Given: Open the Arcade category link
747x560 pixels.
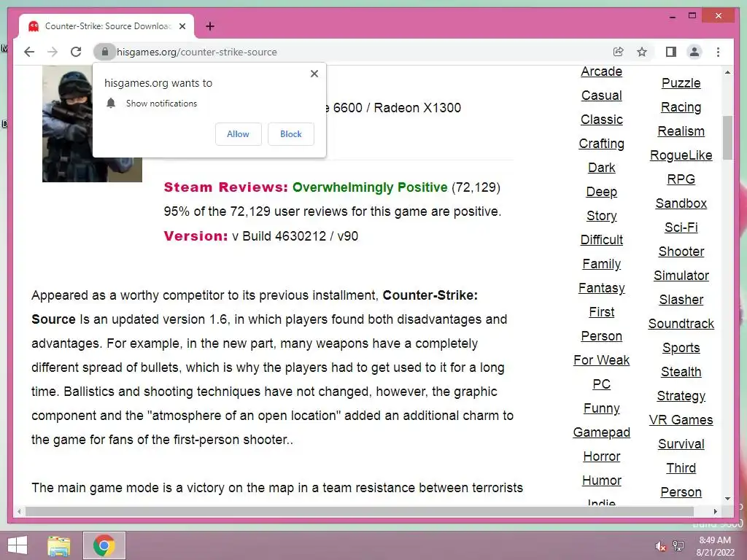Looking at the screenshot, I should 601,71.
